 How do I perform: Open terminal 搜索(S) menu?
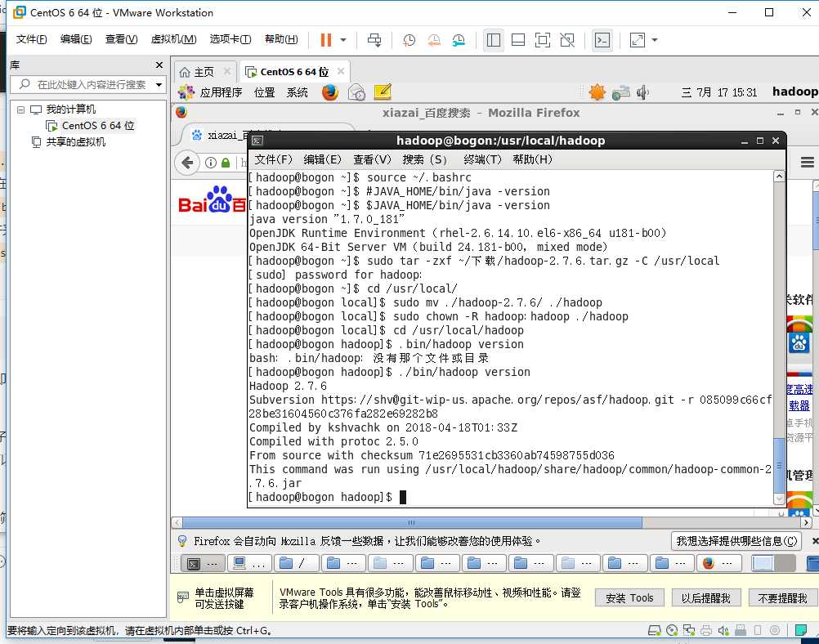click(x=425, y=159)
